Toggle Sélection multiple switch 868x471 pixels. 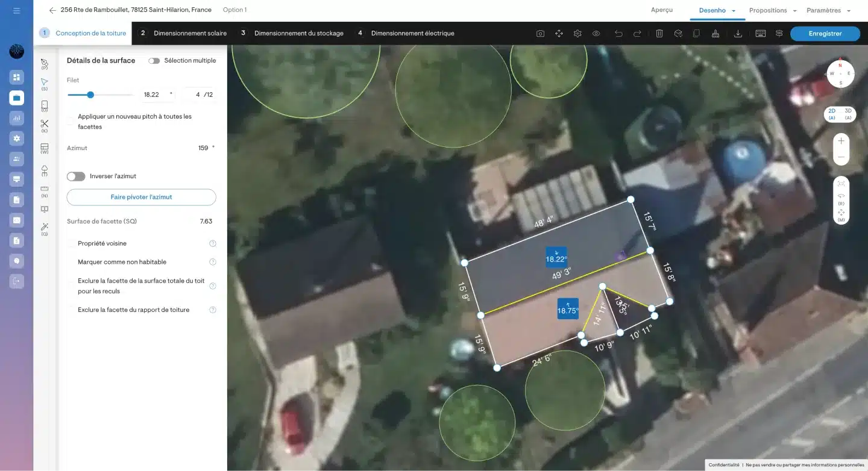click(154, 61)
